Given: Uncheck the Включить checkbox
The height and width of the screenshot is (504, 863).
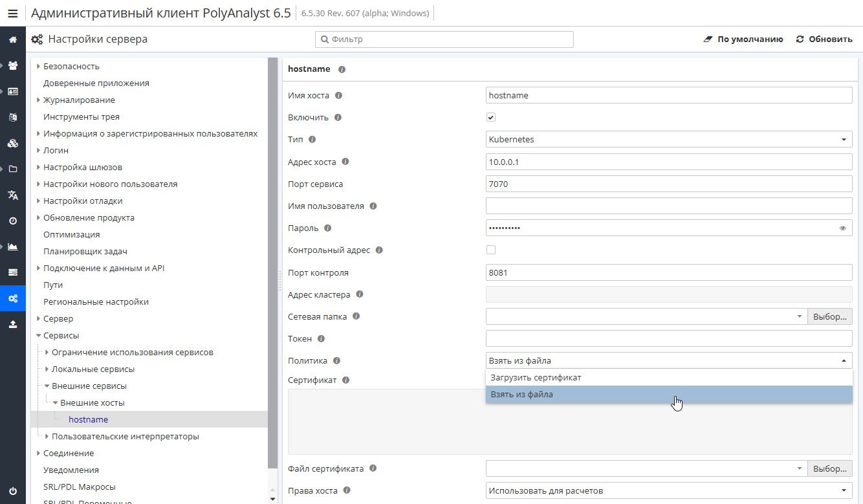Looking at the screenshot, I should click(x=491, y=118).
